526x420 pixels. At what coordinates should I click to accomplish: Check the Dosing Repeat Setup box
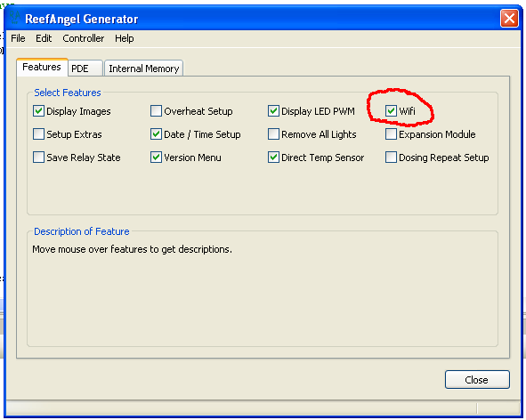click(x=391, y=157)
